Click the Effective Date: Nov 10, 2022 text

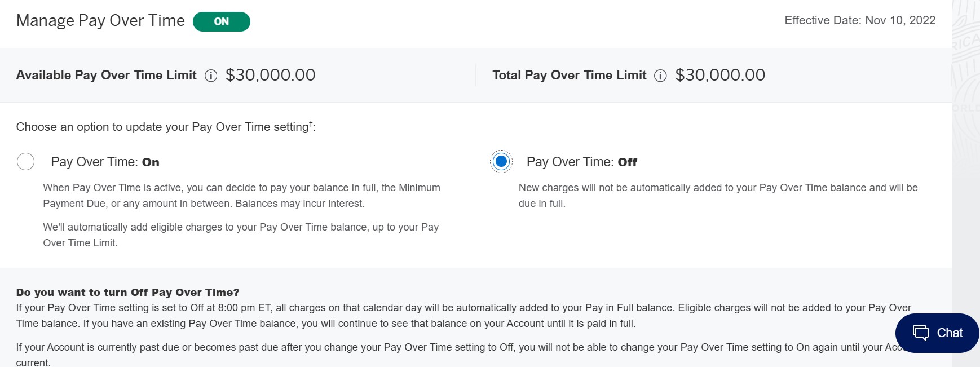point(860,20)
